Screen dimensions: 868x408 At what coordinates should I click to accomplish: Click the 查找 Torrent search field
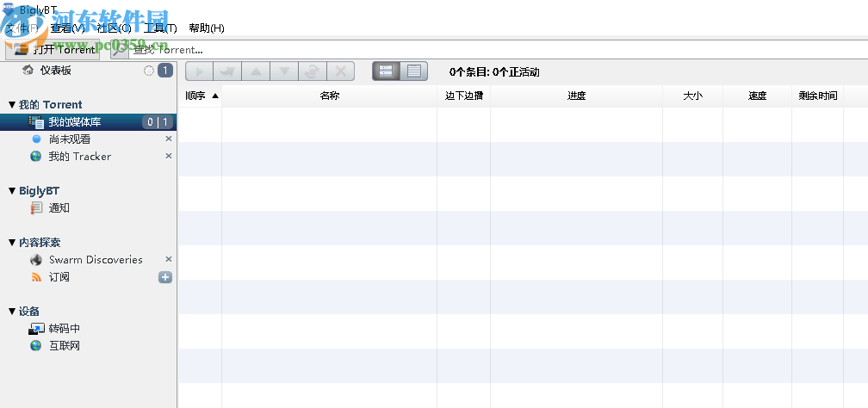pyautogui.click(x=499, y=50)
